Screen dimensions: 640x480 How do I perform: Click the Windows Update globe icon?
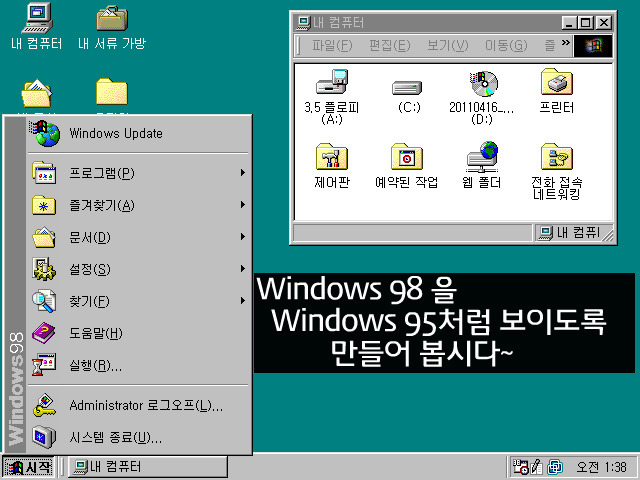pyautogui.click(x=45, y=133)
